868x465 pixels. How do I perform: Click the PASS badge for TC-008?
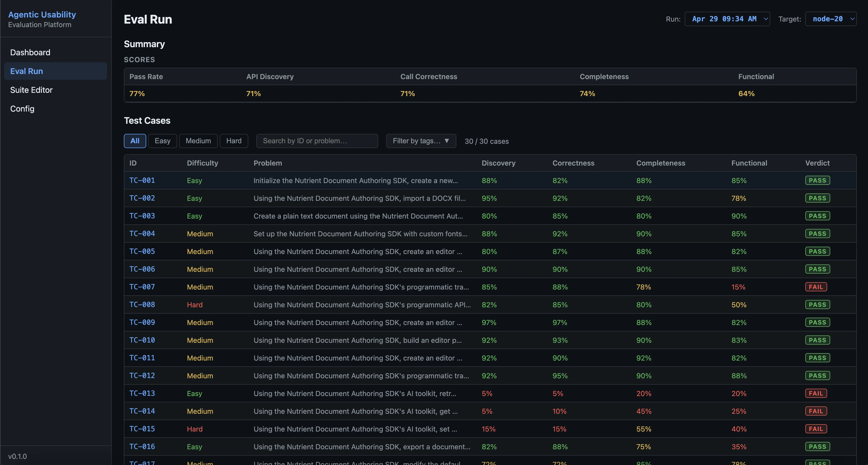click(x=817, y=305)
